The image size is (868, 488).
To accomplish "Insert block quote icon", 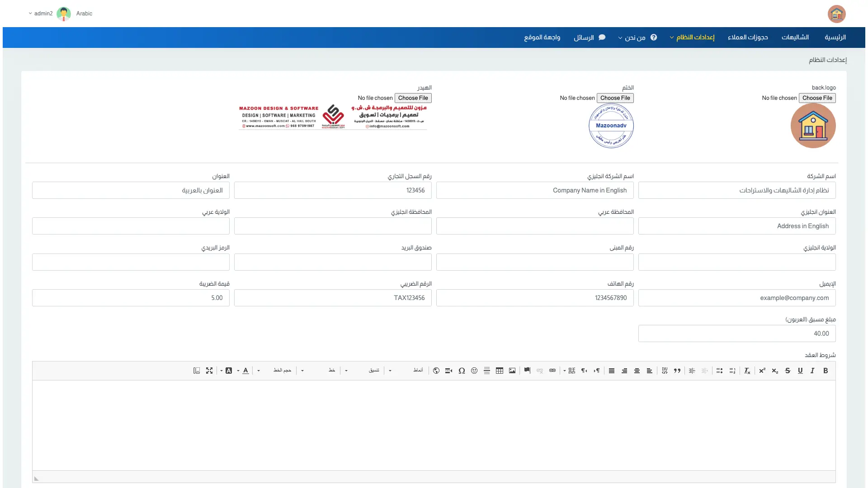I will click(677, 371).
